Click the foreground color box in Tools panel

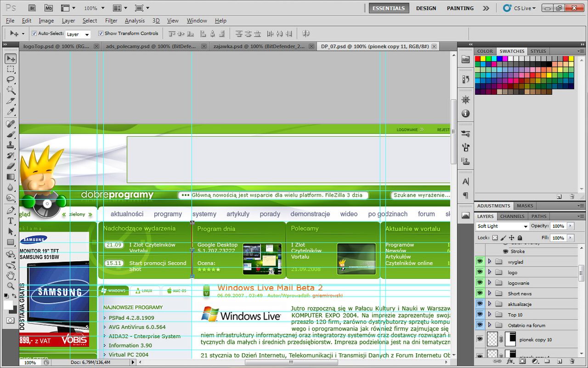(x=8, y=305)
